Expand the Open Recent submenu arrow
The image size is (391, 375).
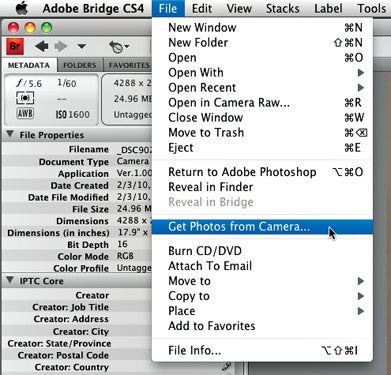(360, 87)
